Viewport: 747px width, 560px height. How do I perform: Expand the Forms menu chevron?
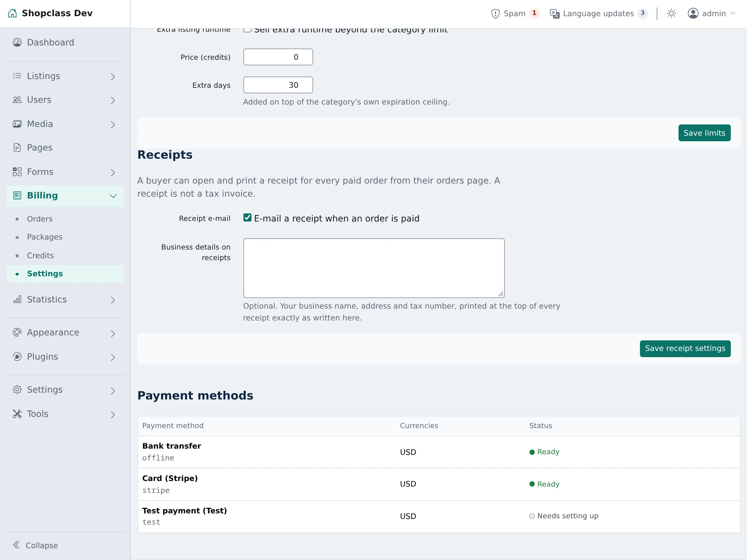click(x=113, y=172)
